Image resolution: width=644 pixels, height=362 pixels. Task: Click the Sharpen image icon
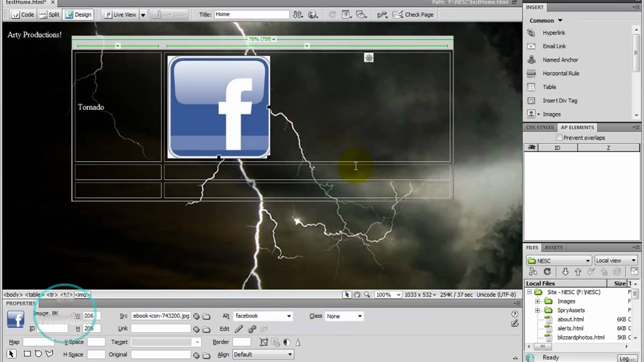298,342
